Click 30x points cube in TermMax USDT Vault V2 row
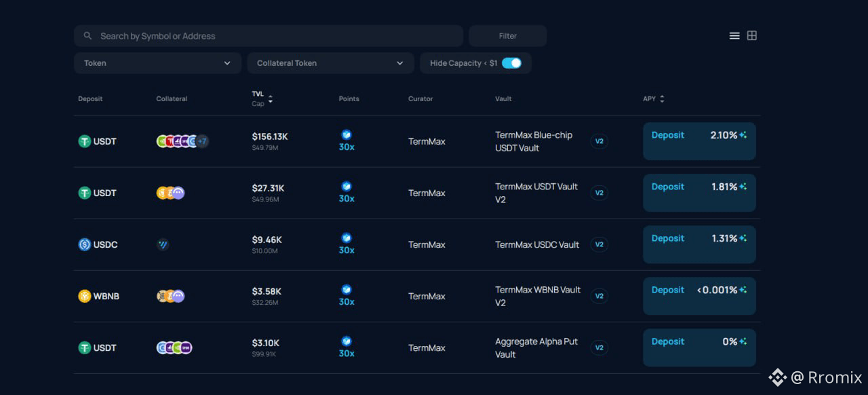The width and height of the screenshot is (868, 395). (x=347, y=187)
